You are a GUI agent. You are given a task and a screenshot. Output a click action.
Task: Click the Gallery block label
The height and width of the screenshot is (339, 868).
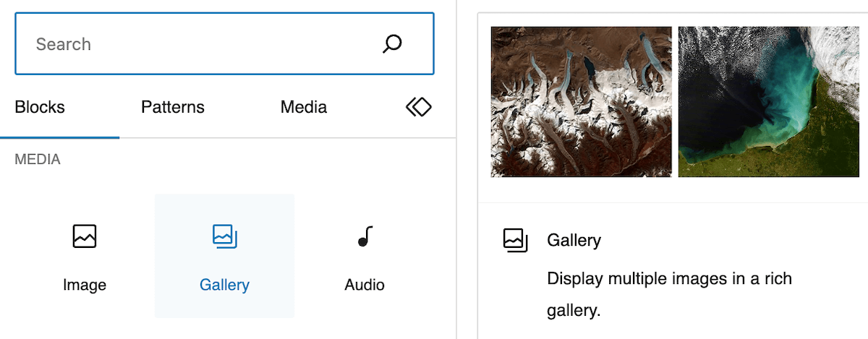(224, 285)
